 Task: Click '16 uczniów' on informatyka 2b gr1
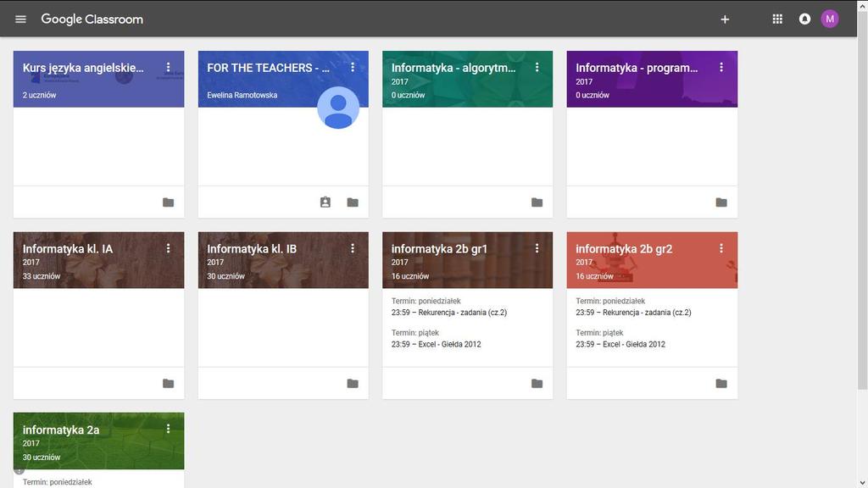pyautogui.click(x=410, y=276)
